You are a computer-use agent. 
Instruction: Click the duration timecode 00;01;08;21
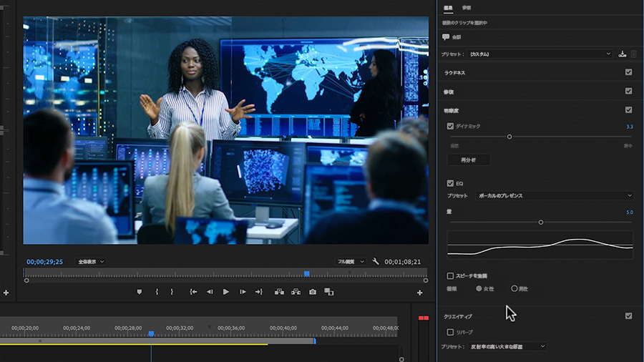(x=402, y=262)
